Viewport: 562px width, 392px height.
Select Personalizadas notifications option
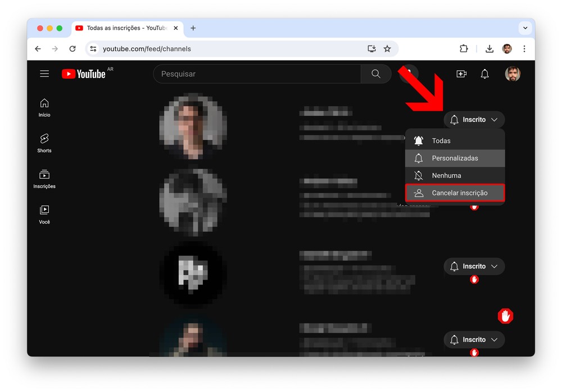coord(455,158)
